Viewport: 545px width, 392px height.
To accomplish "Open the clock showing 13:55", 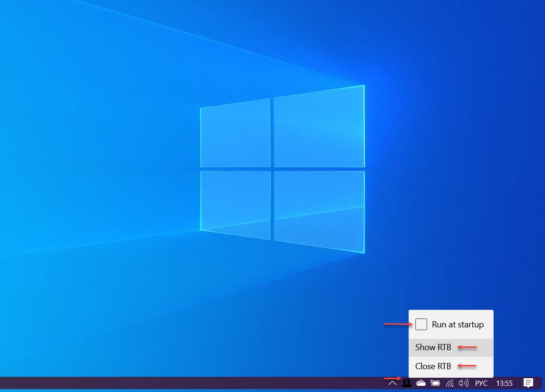I will coord(504,383).
